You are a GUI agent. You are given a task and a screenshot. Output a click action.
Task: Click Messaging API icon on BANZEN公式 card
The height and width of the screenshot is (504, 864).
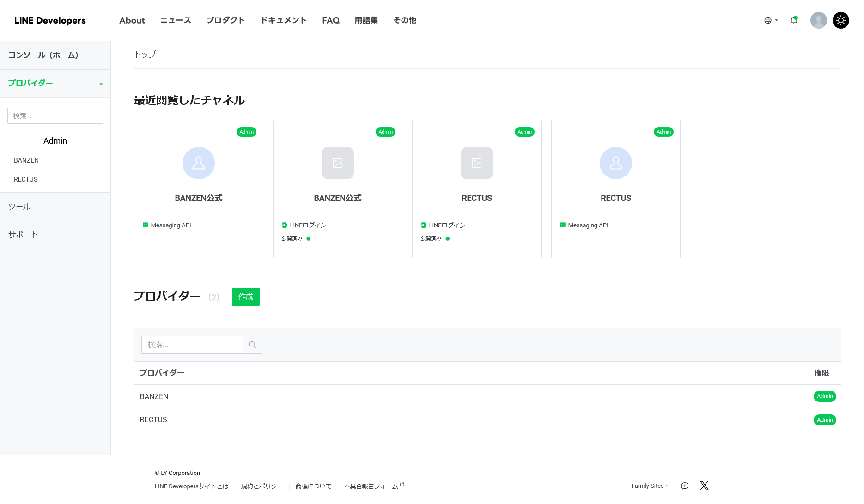pyautogui.click(x=146, y=225)
